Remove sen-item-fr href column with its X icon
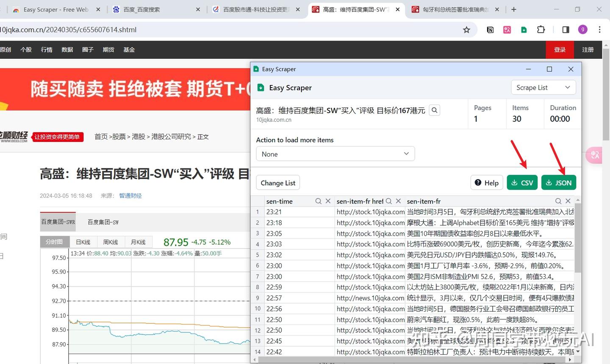The width and height of the screenshot is (610, 364). pyautogui.click(x=398, y=201)
